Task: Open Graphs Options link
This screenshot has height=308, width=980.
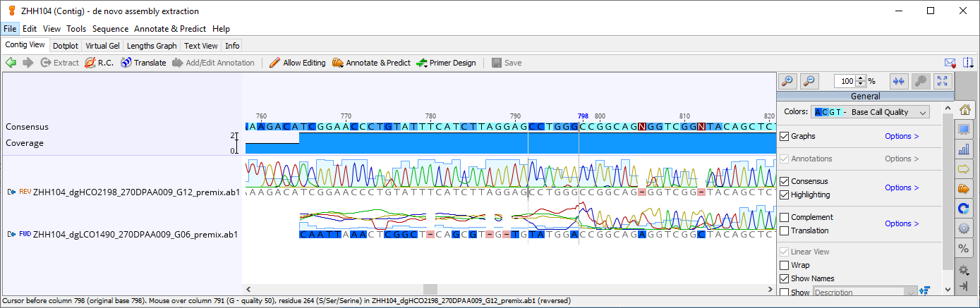Action: tap(902, 136)
